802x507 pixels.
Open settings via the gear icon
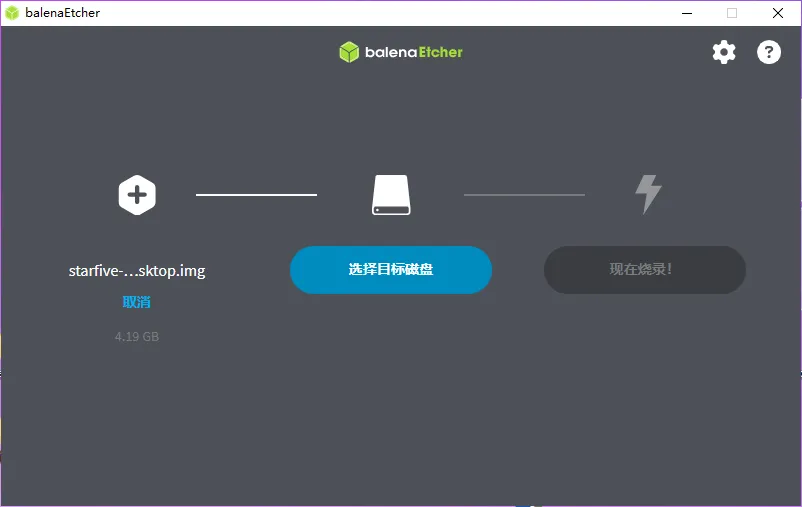723,52
